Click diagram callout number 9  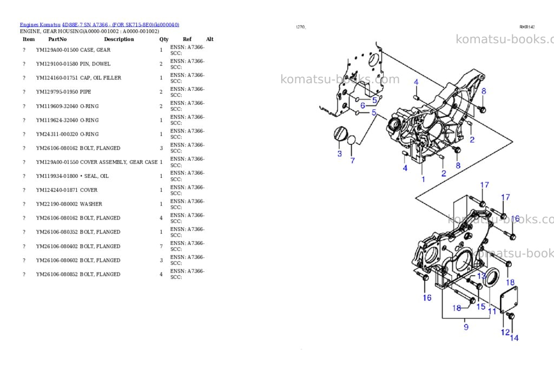pyautogui.click(x=466, y=327)
